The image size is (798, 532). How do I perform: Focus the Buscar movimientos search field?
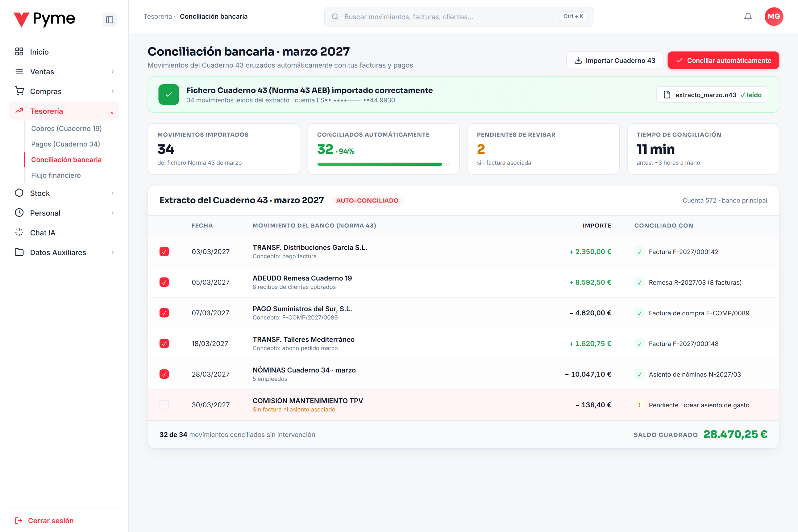459,17
